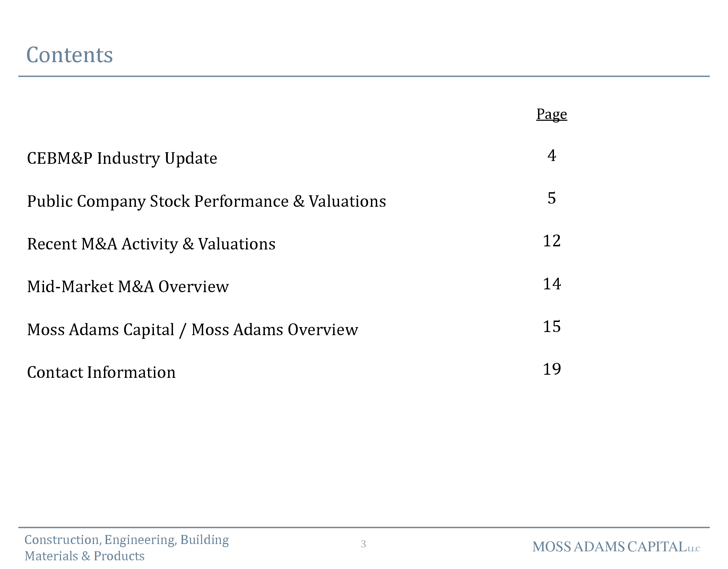Jump to page number 12
The width and height of the screenshot is (728, 569).
point(552,241)
